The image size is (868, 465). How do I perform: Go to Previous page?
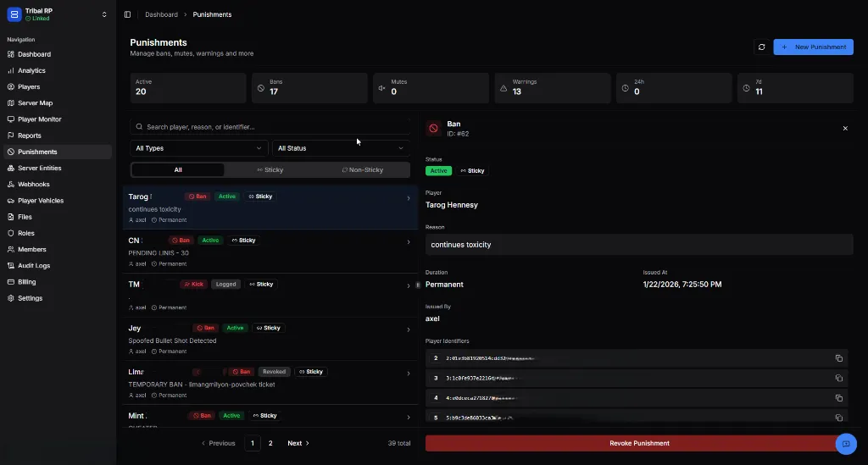[218, 444]
